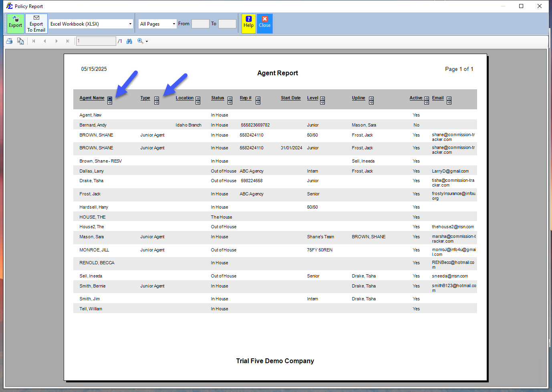Click the page number input field

96,41
